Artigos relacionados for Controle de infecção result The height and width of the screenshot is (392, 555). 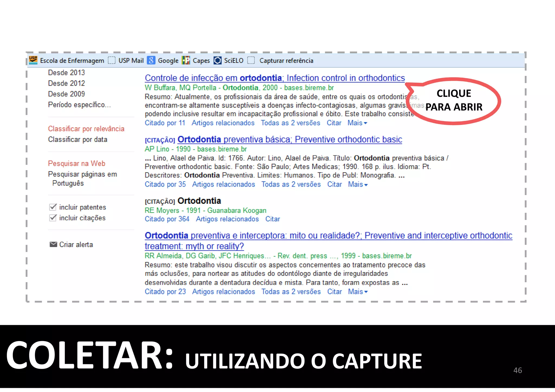pyautogui.click(x=223, y=123)
